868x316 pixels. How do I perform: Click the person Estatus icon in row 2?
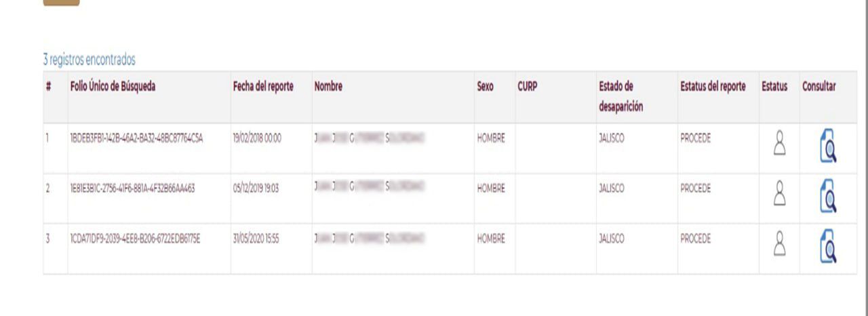pyautogui.click(x=779, y=195)
